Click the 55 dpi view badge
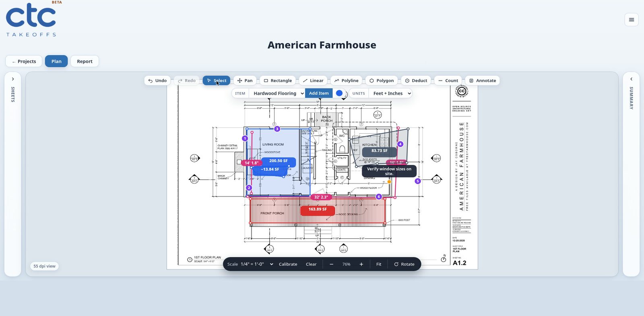 pos(44,266)
